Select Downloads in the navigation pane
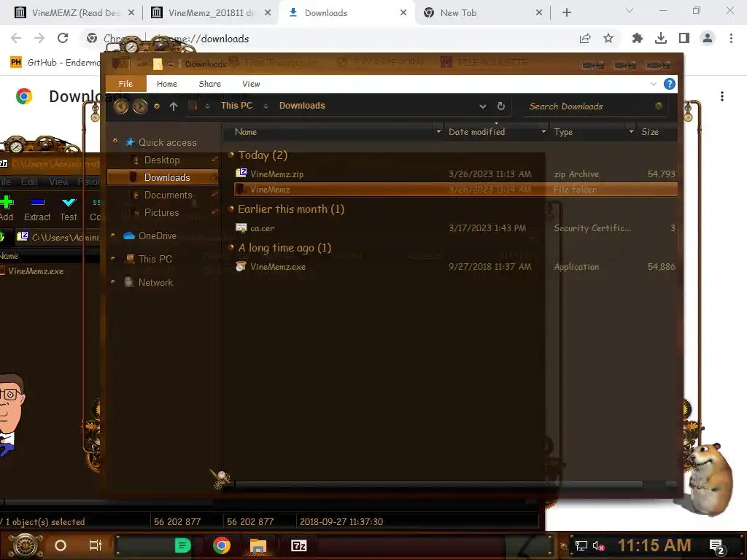The height and width of the screenshot is (560, 747). pyautogui.click(x=163, y=177)
